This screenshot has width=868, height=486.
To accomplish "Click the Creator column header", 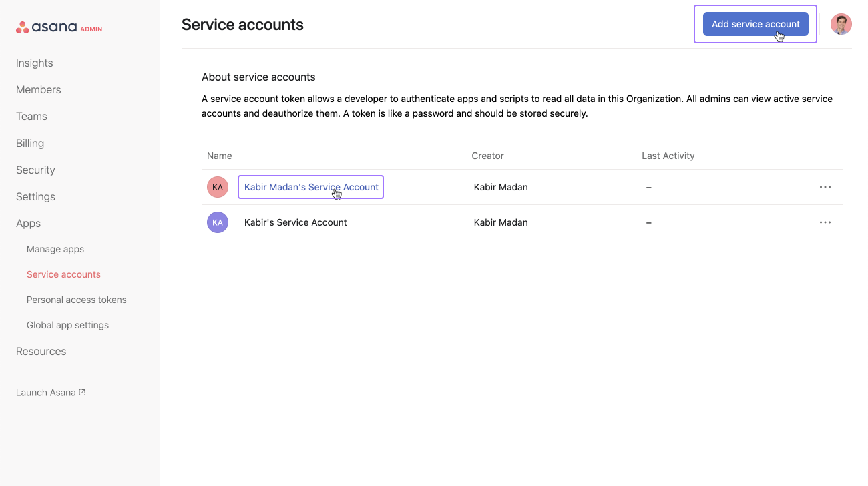I will (x=487, y=156).
